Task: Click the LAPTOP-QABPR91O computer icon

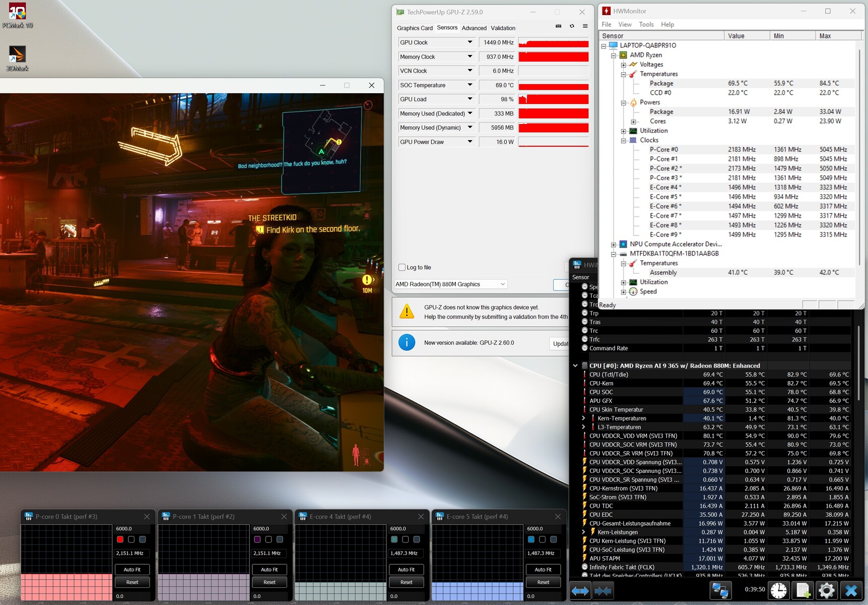Action: [613, 45]
